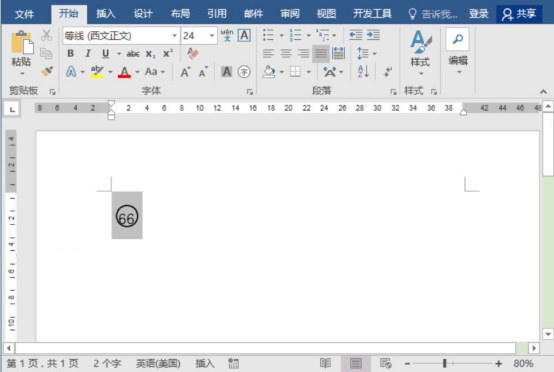Apply Distributed alignment
Viewport: 554px width, 372px height.
click(x=338, y=54)
